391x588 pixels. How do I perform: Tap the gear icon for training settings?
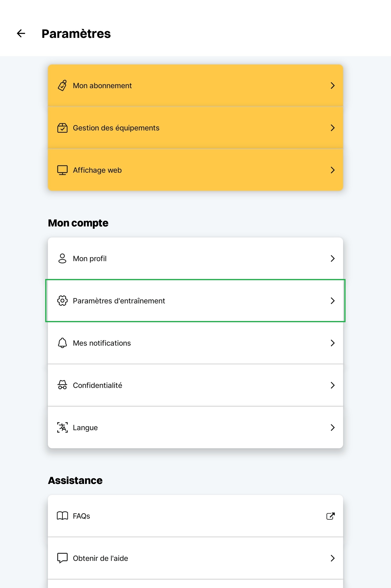(62, 301)
